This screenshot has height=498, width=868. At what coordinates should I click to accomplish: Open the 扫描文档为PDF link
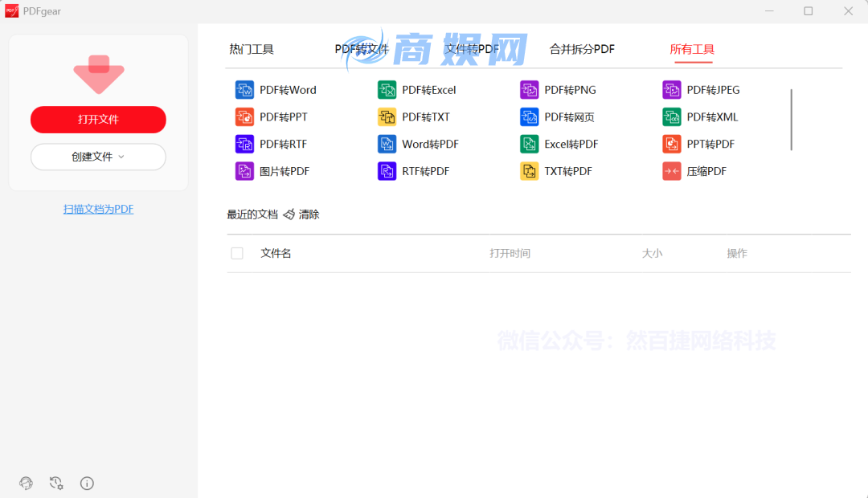98,208
